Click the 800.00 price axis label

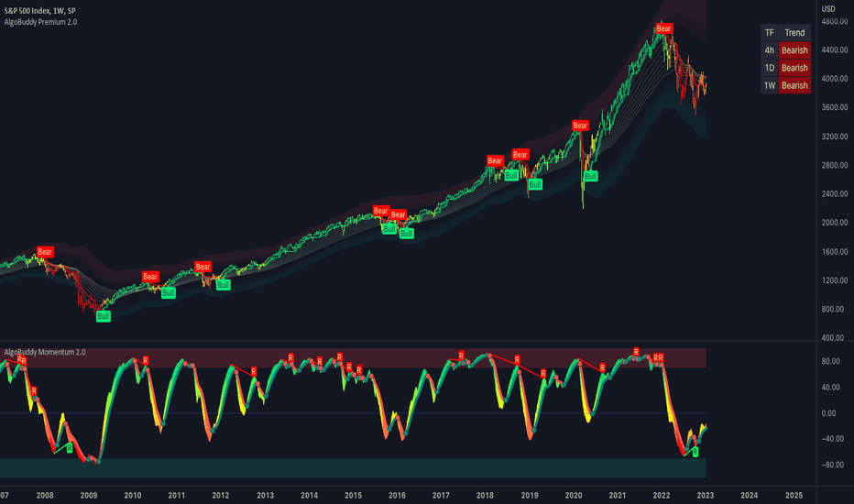pyautogui.click(x=835, y=309)
